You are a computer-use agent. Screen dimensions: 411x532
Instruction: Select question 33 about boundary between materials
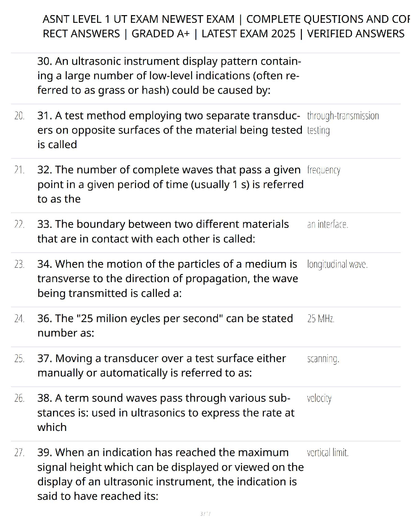[x=163, y=231]
